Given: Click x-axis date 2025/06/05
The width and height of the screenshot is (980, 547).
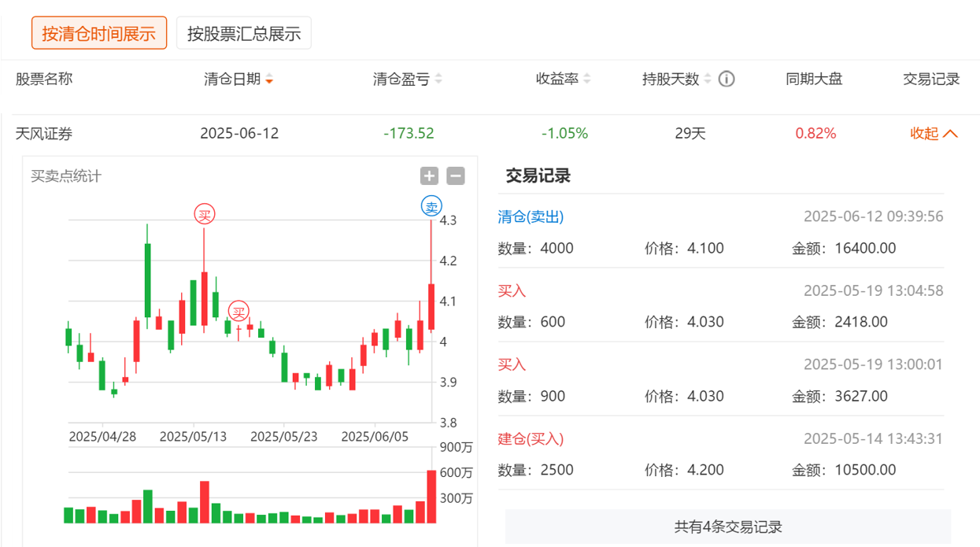Looking at the screenshot, I should tap(375, 436).
